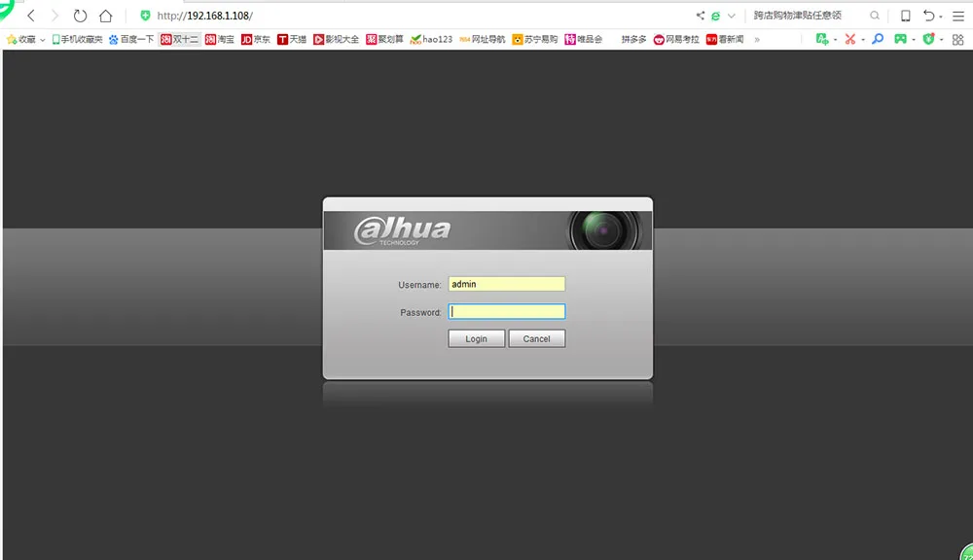
Task: Open the 双十二 bookmark
Action: coord(179,39)
